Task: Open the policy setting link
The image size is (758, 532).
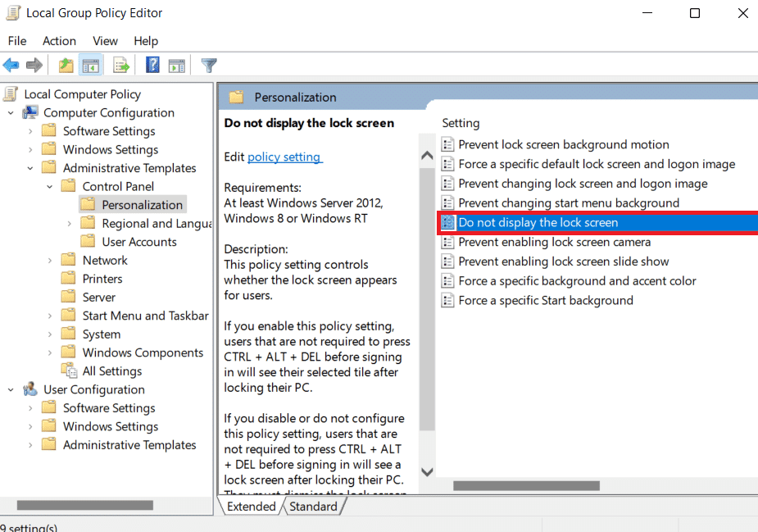Action: (284, 157)
